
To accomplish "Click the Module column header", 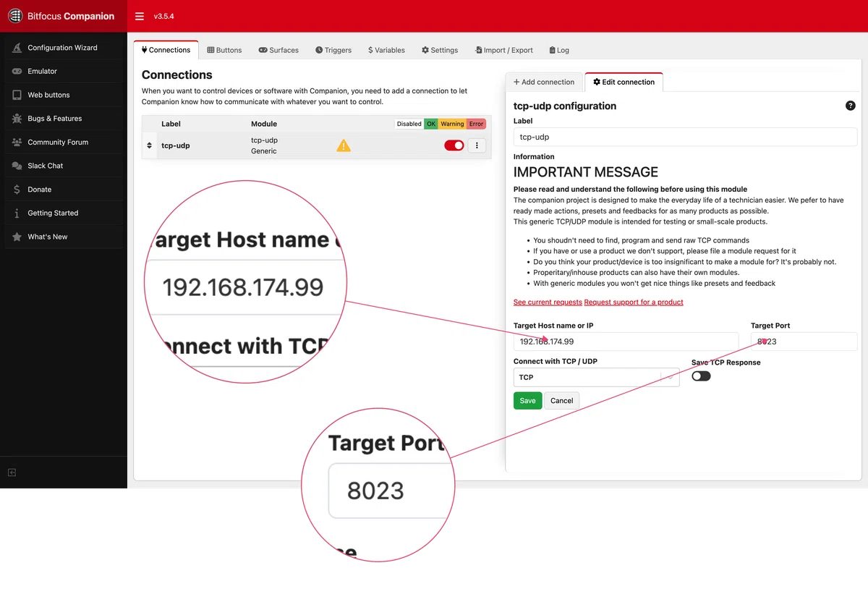I will 264,124.
